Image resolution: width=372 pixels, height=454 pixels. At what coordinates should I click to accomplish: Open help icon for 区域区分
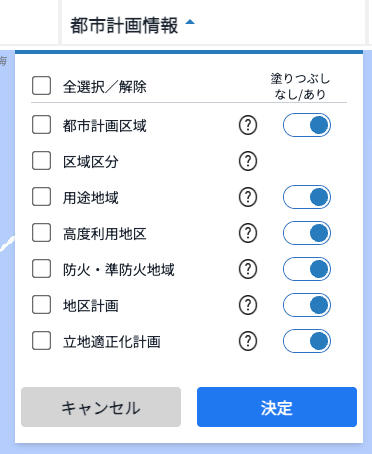click(248, 161)
